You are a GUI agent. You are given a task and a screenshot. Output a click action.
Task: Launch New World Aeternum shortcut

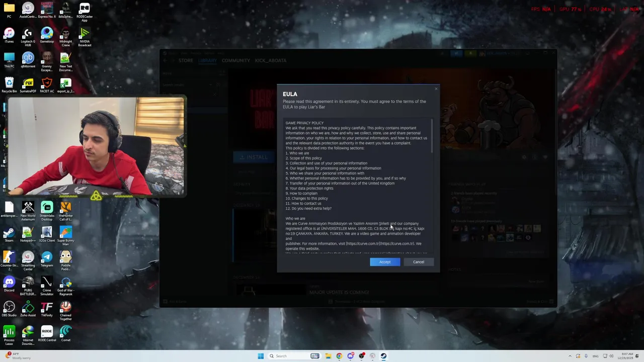click(28, 211)
